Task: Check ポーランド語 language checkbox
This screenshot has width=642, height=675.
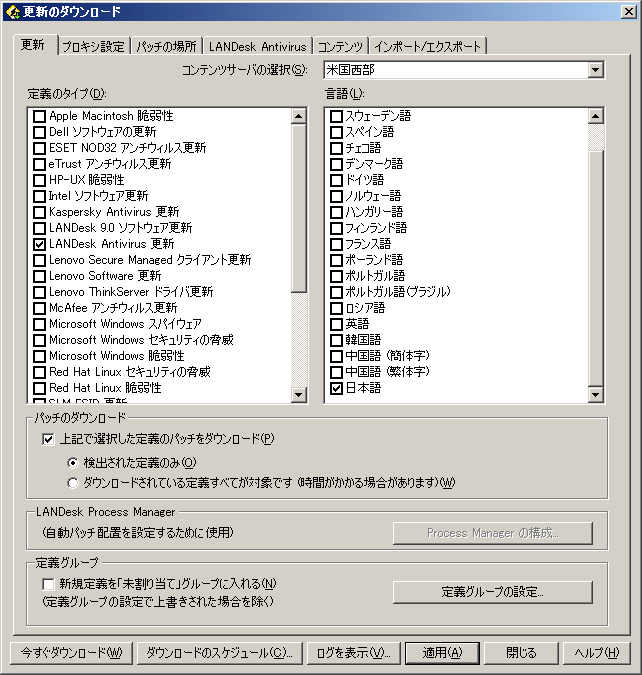Action: pos(336,260)
